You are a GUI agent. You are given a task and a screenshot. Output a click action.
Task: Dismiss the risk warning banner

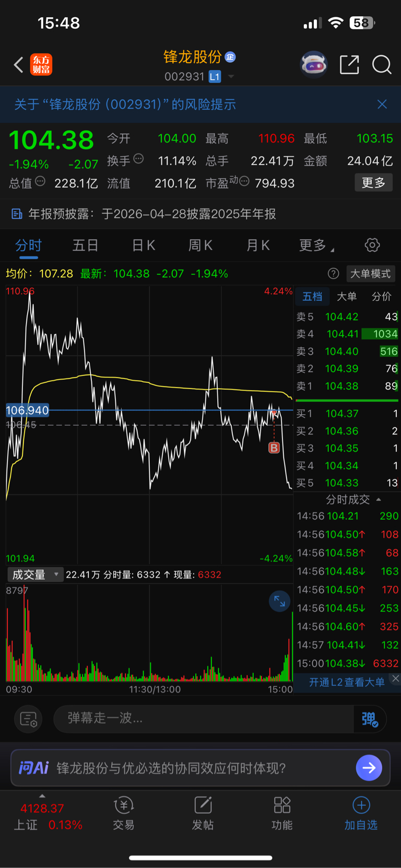(x=382, y=104)
